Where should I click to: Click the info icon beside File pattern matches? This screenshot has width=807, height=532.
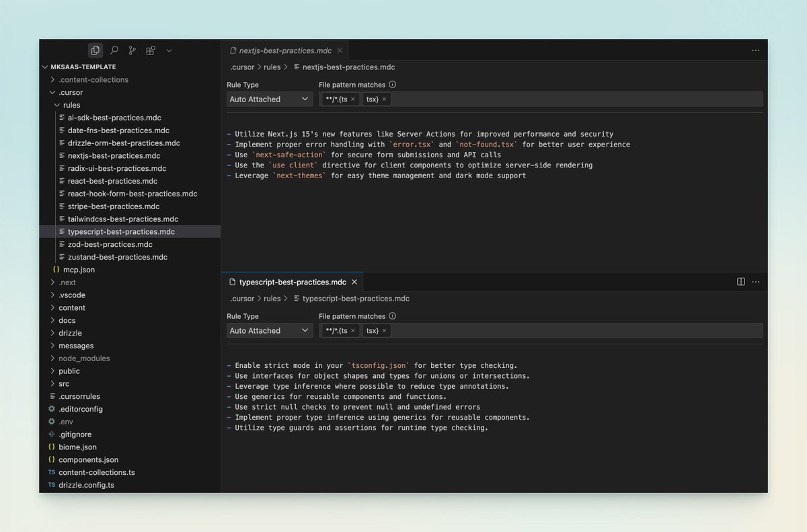[x=393, y=85]
